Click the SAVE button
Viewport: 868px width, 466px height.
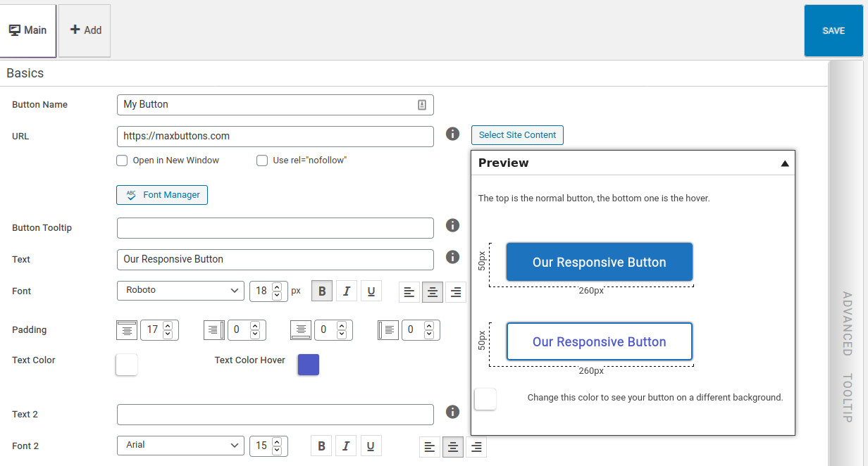pyautogui.click(x=833, y=30)
